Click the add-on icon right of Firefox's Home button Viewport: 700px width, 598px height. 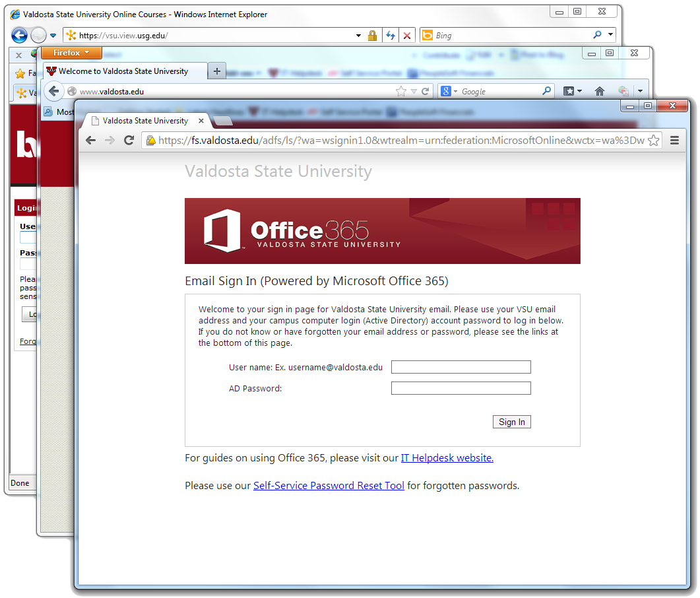(x=623, y=91)
